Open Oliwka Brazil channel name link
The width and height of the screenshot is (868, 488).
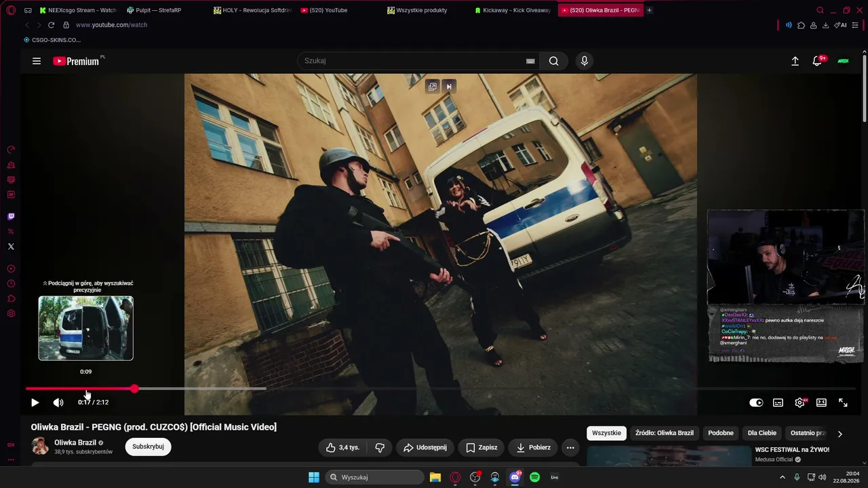(75, 443)
